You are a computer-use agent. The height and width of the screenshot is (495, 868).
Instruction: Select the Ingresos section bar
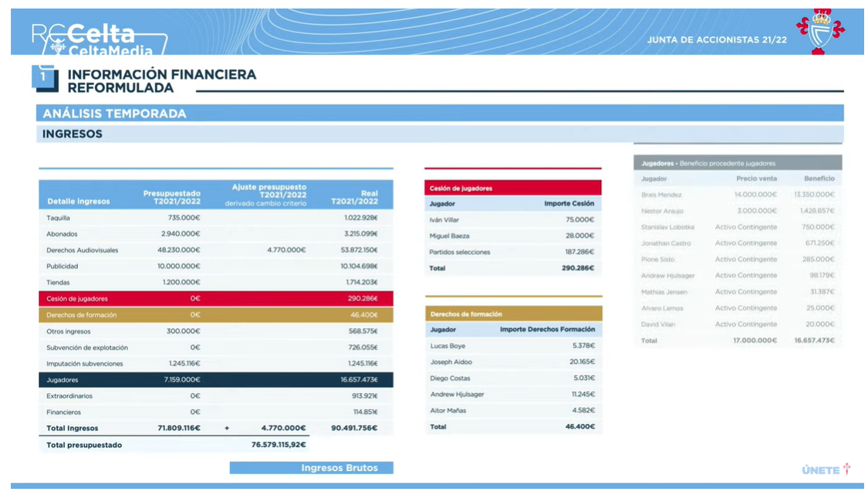[439, 134]
